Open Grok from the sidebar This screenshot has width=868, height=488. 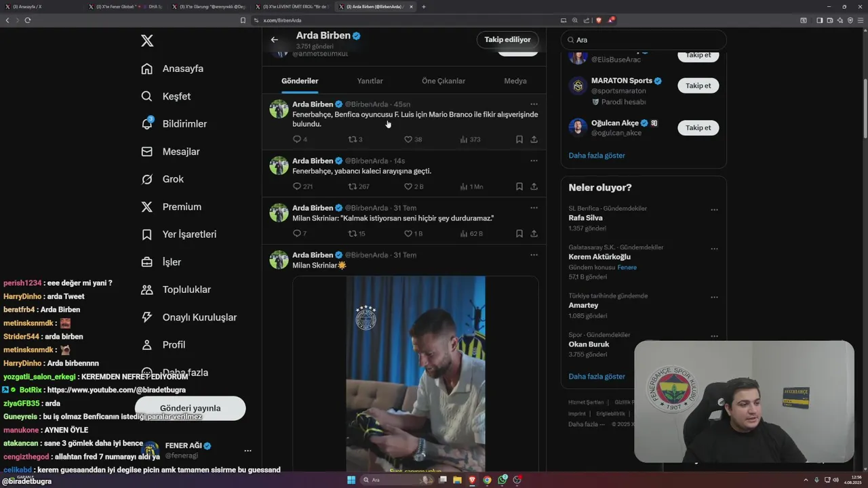click(x=163, y=179)
